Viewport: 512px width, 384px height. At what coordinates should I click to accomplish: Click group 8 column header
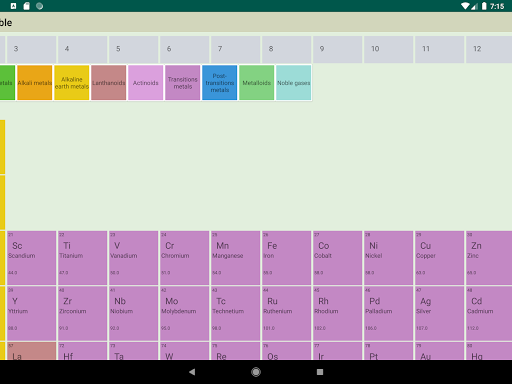coord(287,49)
